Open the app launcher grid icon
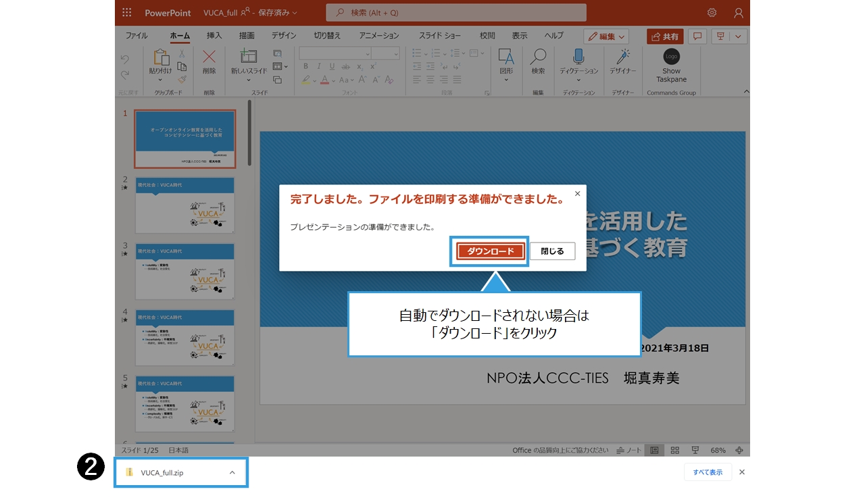This screenshot has height=504, width=865. pyautogui.click(x=127, y=12)
